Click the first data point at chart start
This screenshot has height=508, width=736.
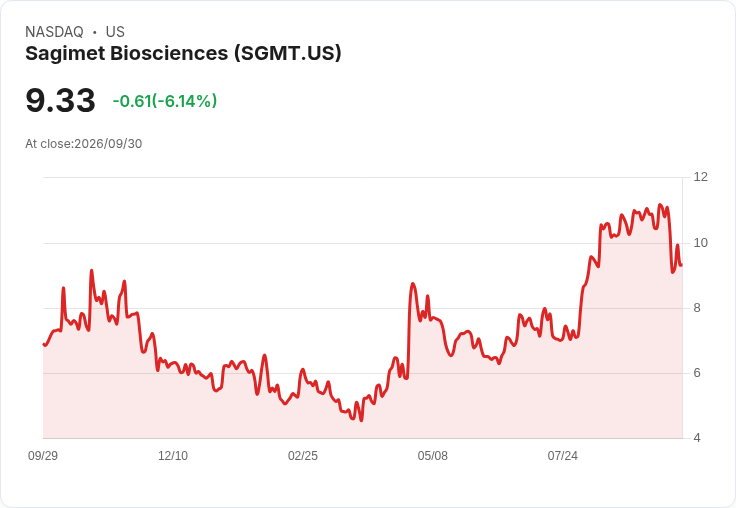[x=44, y=344]
